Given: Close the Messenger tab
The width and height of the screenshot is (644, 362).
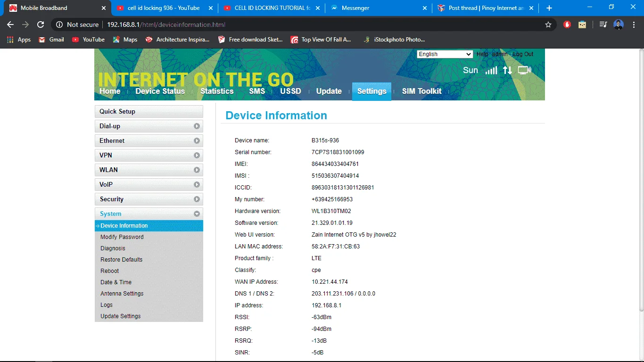Looking at the screenshot, I should point(425,8).
